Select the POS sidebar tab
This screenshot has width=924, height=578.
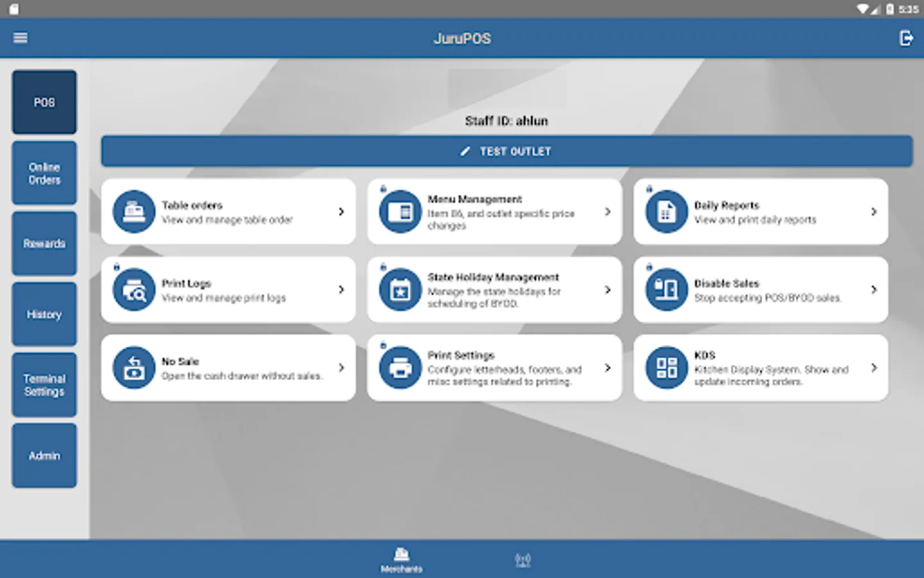pos(44,102)
